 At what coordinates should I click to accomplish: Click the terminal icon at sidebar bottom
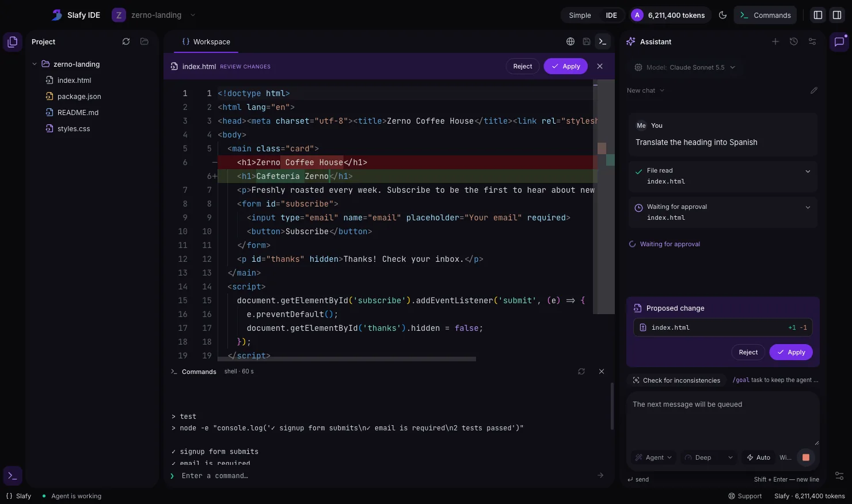point(12,476)
